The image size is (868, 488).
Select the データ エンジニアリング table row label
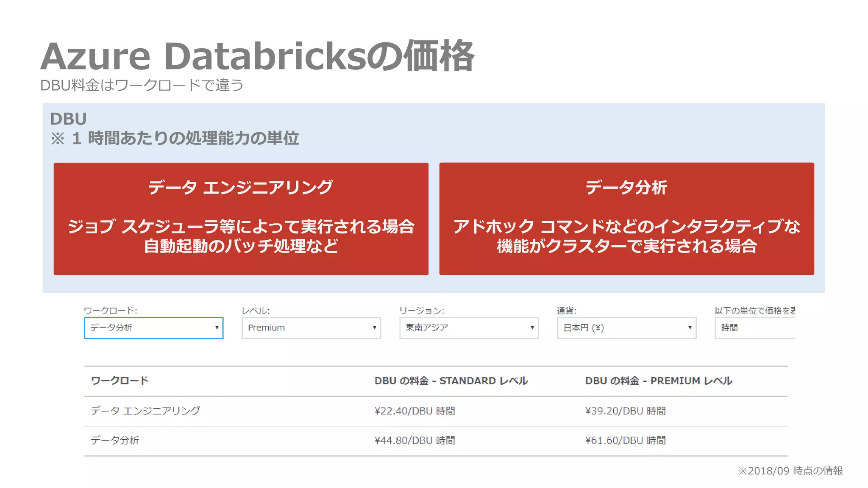[x=145, y=410]
